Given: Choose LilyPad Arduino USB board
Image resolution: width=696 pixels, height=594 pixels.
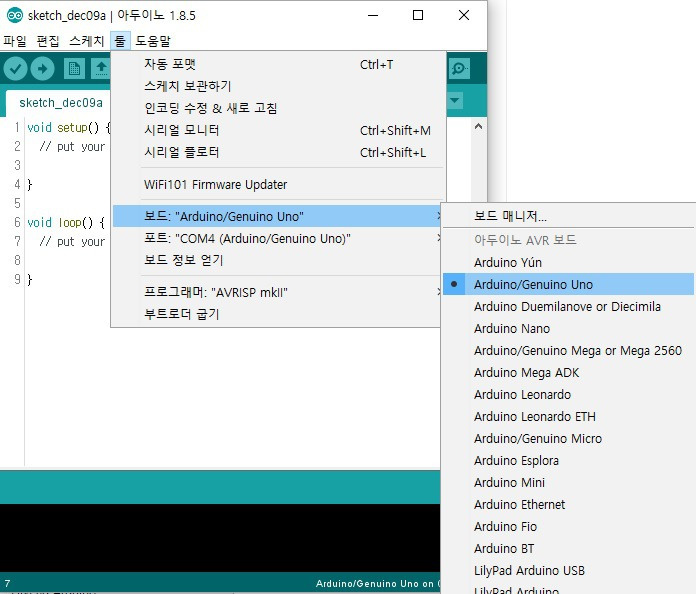Looking at the screenshot, I should click(x=568, y=570).
